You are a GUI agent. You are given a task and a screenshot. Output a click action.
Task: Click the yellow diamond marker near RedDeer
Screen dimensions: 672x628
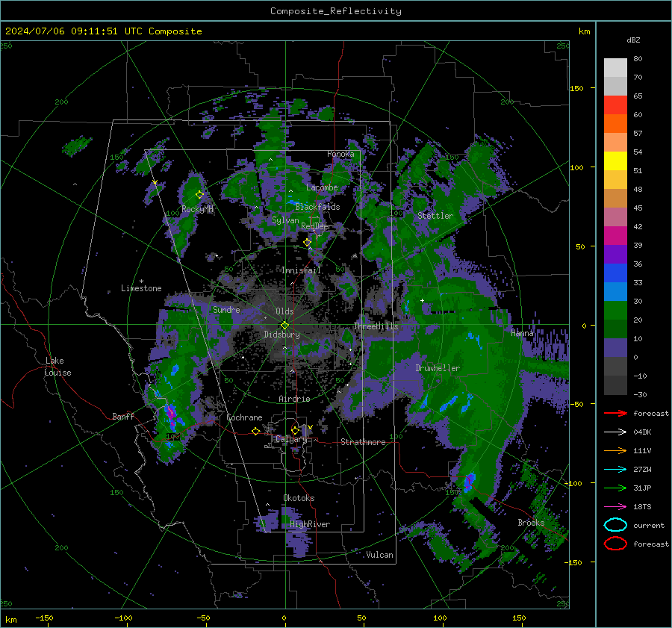(x=307, y=243)
